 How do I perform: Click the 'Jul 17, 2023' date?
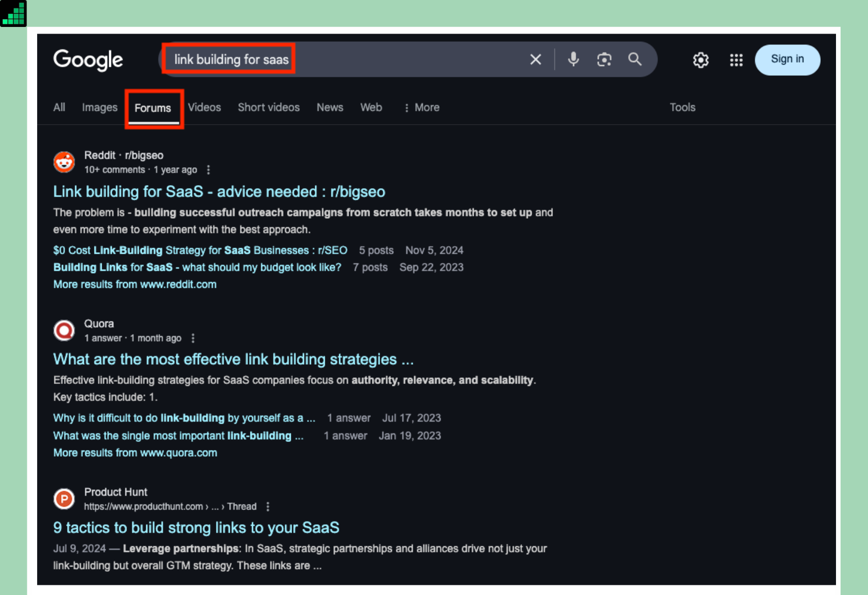click(x=412, y=418)
